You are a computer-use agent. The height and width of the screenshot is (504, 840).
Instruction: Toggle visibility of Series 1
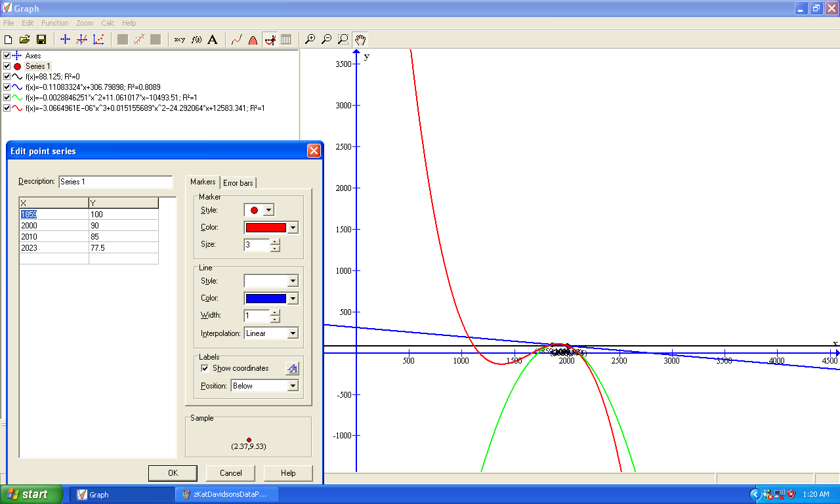(7, 66)
